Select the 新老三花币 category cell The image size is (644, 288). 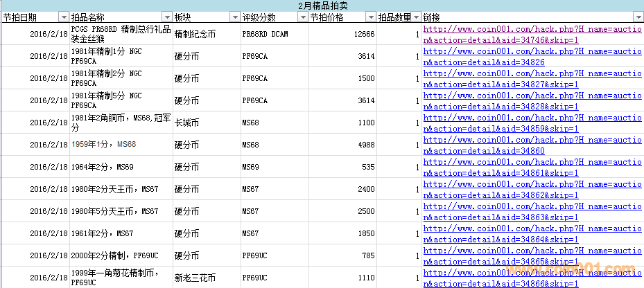coord(207,278)
